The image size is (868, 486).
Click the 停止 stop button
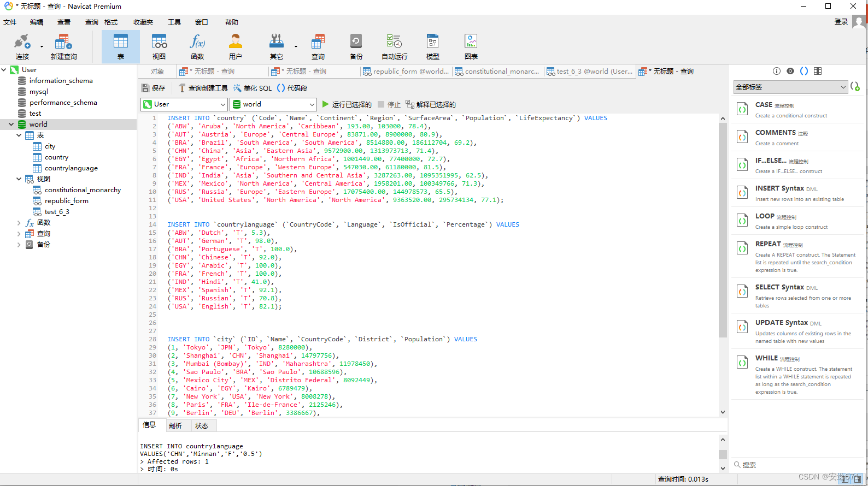(x=389, y=104)
